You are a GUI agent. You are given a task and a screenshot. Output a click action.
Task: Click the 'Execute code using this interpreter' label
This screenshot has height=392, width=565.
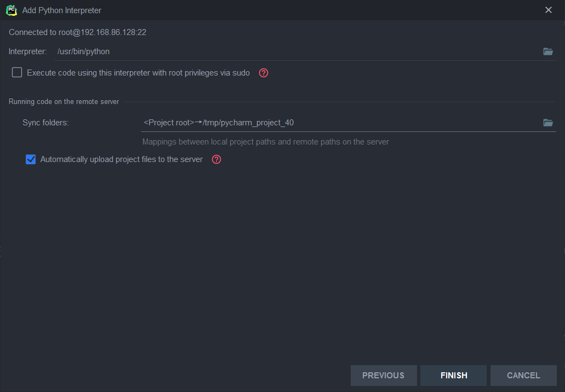(x=138, y=73)
